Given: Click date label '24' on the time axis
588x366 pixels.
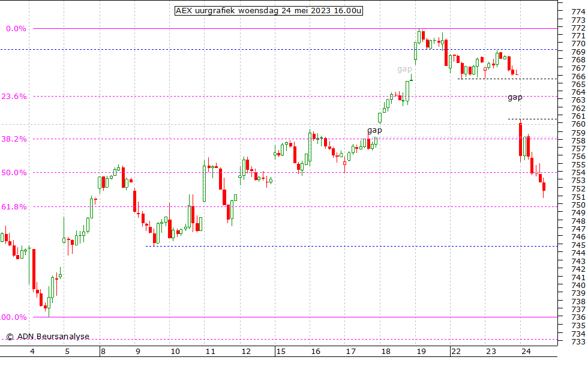Looking at the screenshot, I should pos(526,352).
